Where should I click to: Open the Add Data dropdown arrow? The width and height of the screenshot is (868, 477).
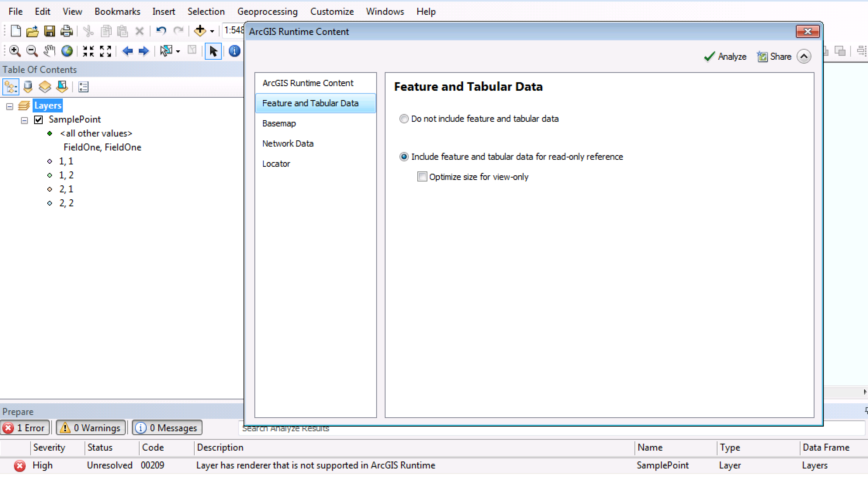[x=212, y=31]
